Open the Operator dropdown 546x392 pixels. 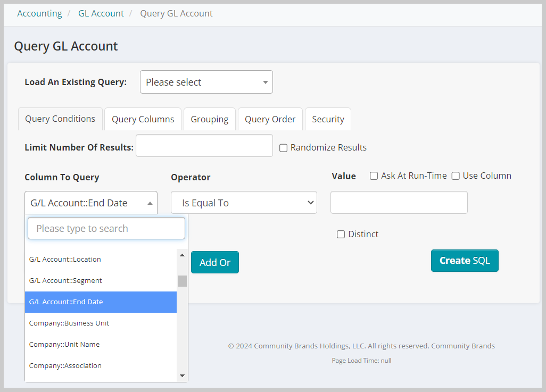tap(244, 203)
